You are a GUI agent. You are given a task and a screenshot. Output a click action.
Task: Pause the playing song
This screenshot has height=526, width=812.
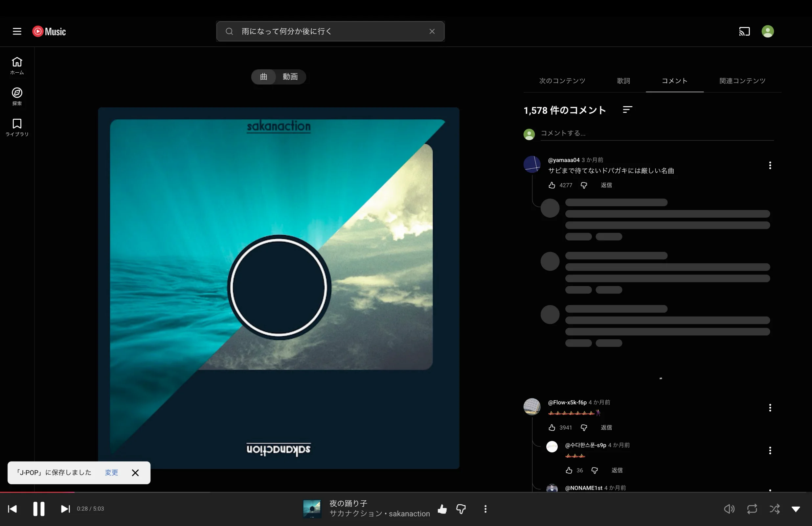[39, 509]
